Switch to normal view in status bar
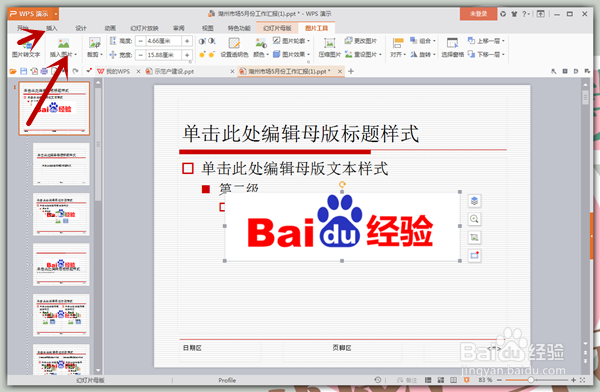Image resolution: width=600 pixels, height=392 pixels. 428,380
